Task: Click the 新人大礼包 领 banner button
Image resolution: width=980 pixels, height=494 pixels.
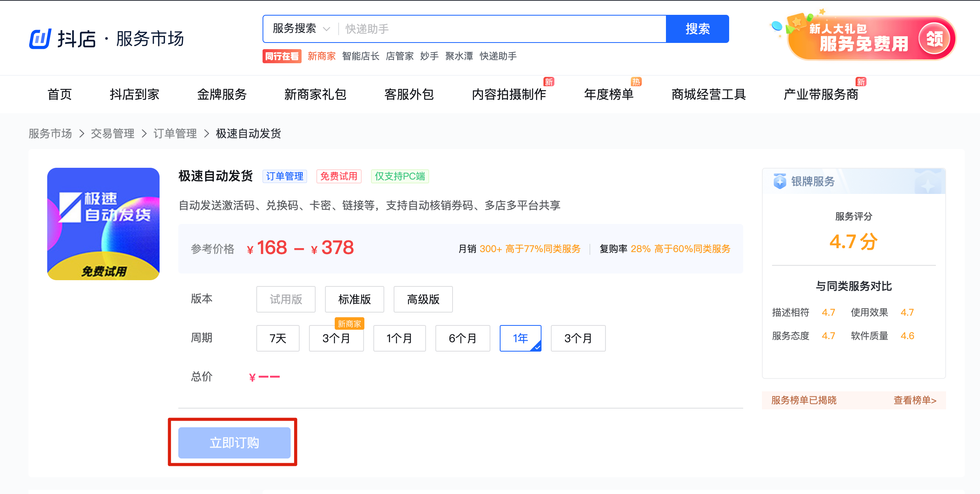Action: pyautogui.click(x=934, y=39)
